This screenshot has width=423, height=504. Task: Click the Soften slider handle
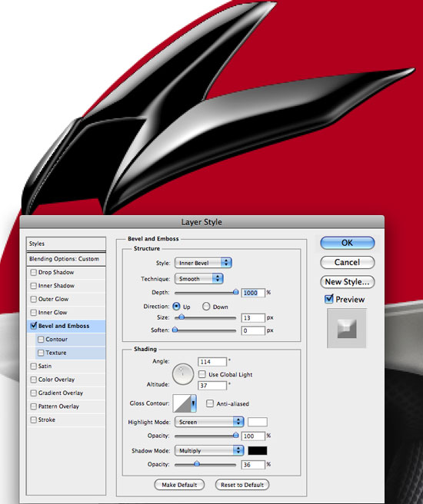(175, 330)
